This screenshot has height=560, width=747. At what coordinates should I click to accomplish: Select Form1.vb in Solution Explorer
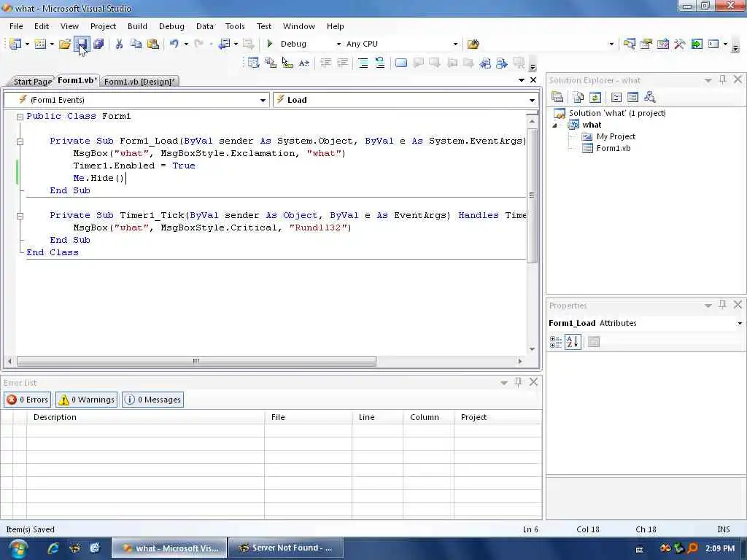613,148
